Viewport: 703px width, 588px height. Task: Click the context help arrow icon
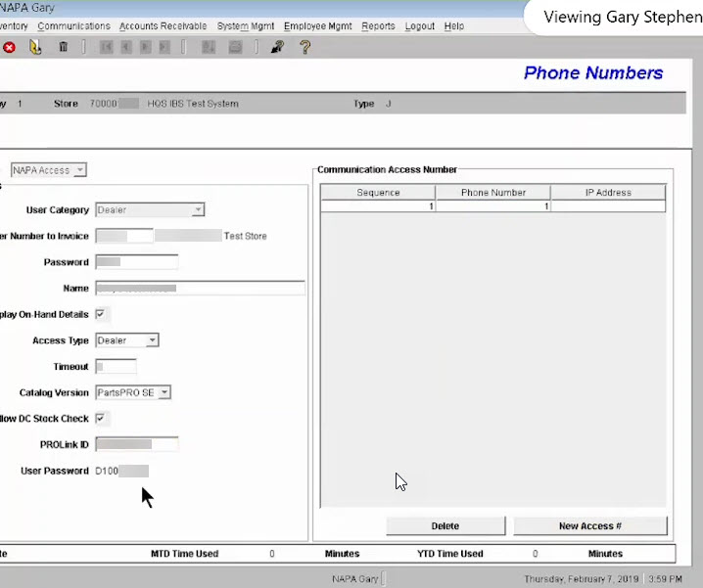pos(277,47)
